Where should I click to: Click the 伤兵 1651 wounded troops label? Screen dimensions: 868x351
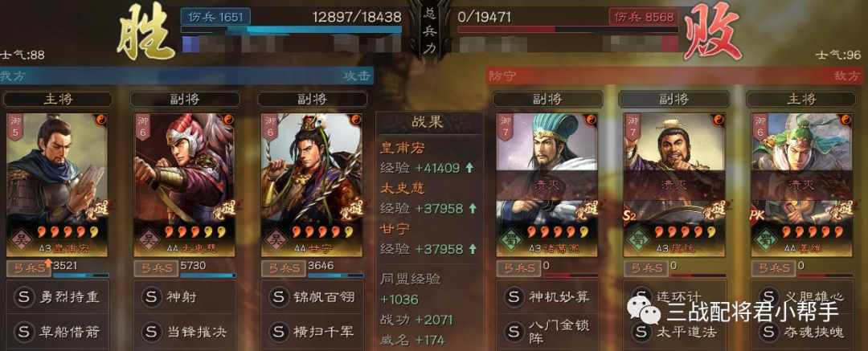tap(215, 17)
